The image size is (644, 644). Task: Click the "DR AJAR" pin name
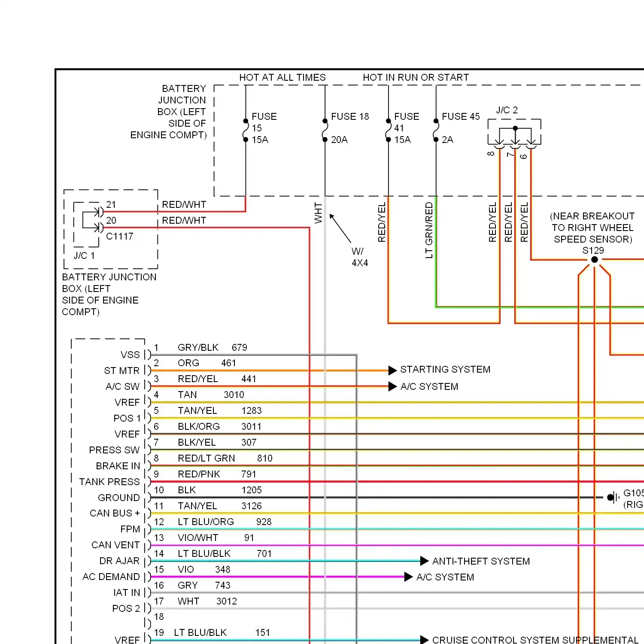tap(119, 561)
